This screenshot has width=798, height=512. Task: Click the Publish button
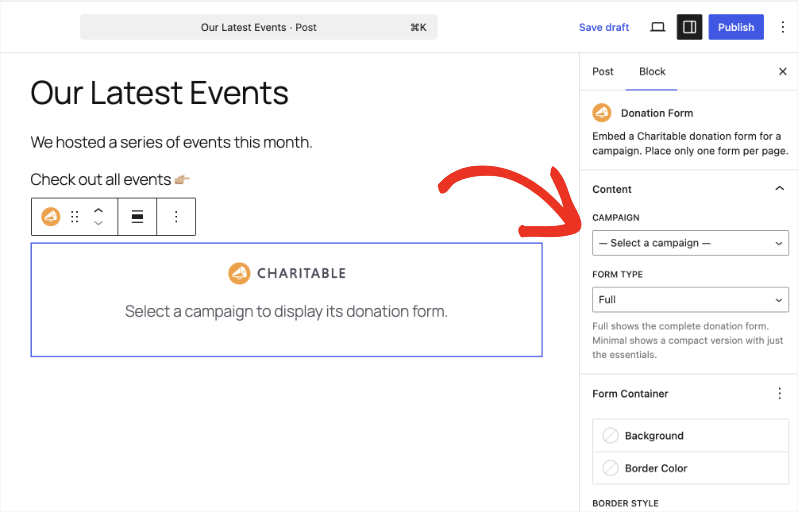point(736,27)
